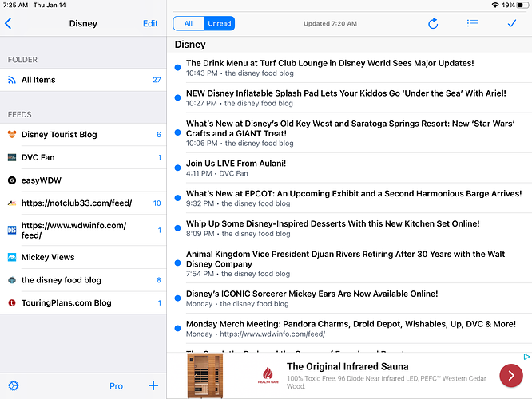The height and width of the screenshot is (399, 532).
Task: Click the red arrow button on sauna ad
Action: click(511, 376)
